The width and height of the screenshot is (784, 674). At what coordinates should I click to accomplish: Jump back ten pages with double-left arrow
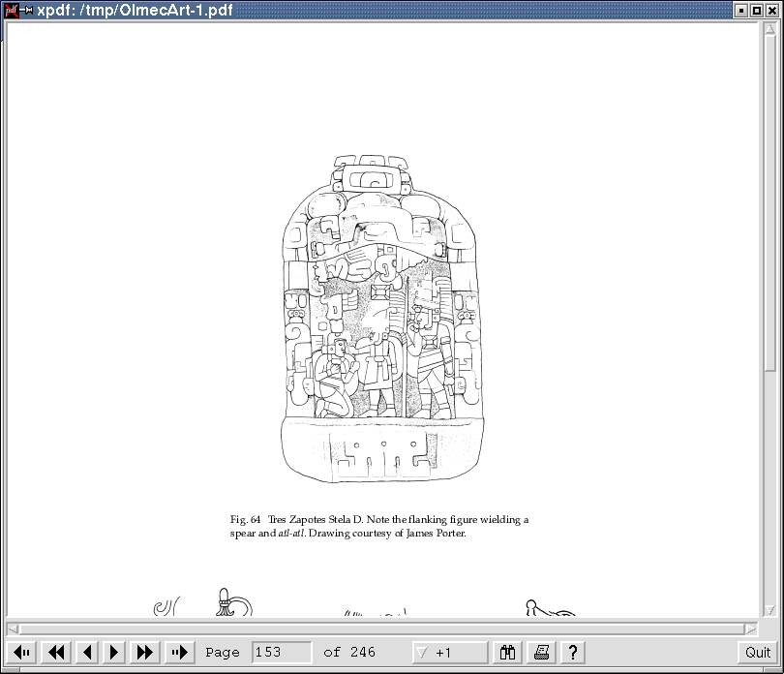click(56, 652)
